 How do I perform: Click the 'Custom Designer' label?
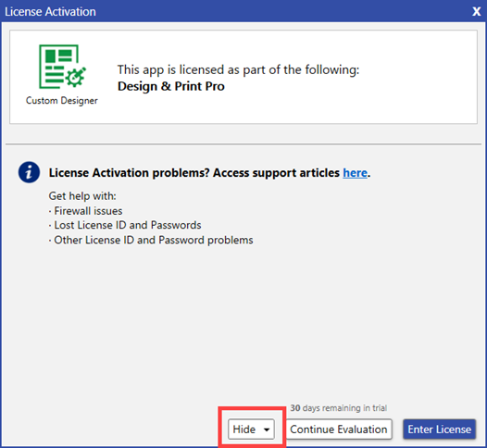[62, 101]
